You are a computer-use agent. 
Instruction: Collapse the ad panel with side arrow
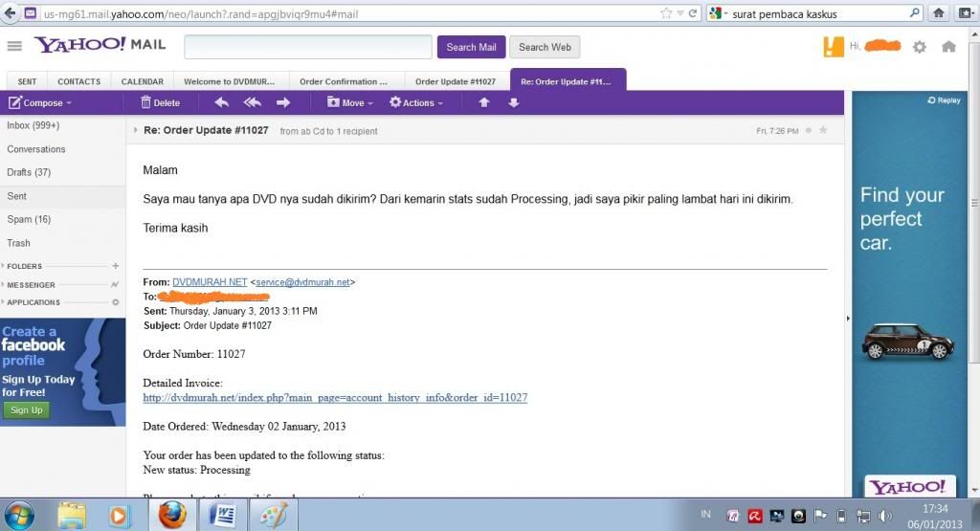848,318
